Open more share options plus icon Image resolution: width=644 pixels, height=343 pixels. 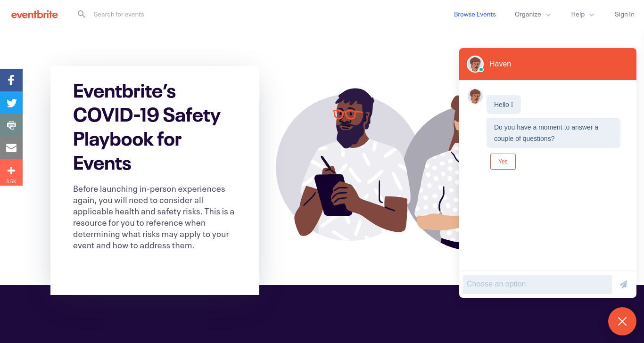(x=11, y=172)
